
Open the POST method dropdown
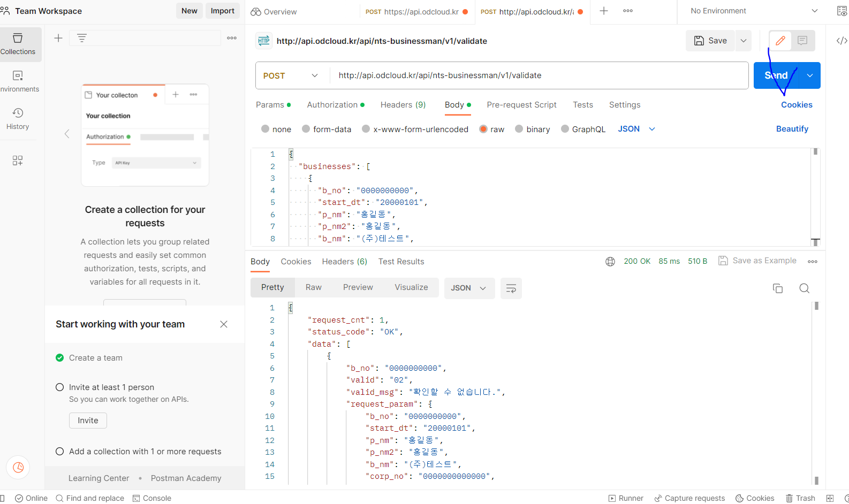(x=291, y=76)
